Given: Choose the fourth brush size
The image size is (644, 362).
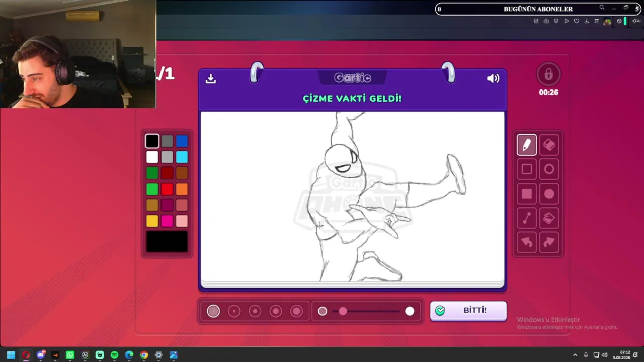Looking at the screenshot, I should (276, 311).
